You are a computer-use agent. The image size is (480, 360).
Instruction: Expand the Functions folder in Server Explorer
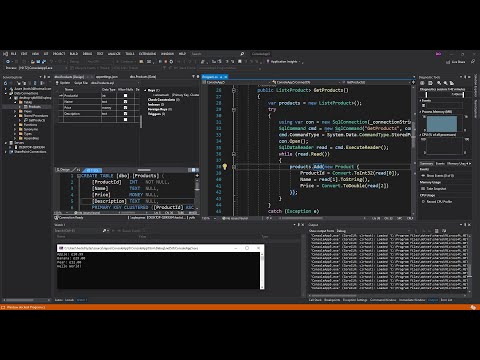point(15,125)
